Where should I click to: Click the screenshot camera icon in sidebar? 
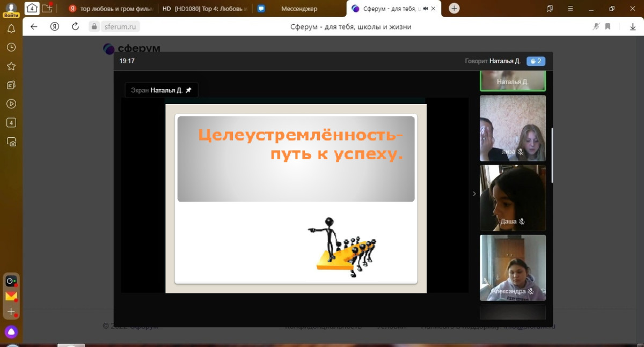(11, 142)
